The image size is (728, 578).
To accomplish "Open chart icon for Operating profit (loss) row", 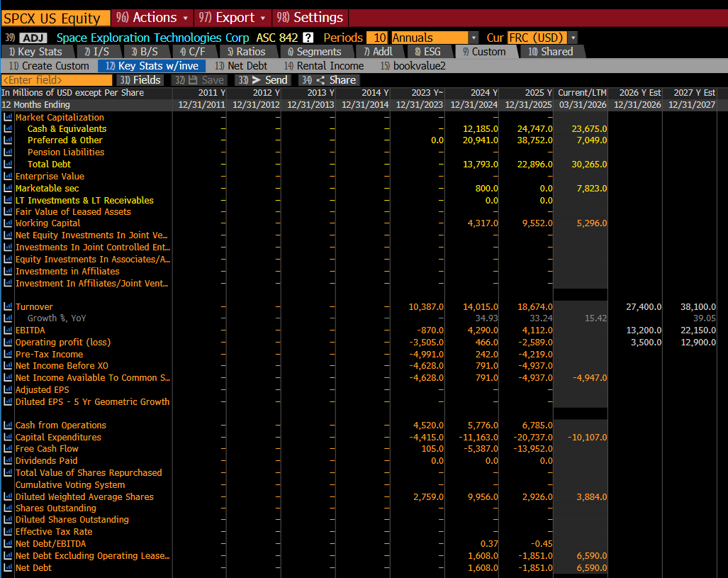I will click(8, 343).
